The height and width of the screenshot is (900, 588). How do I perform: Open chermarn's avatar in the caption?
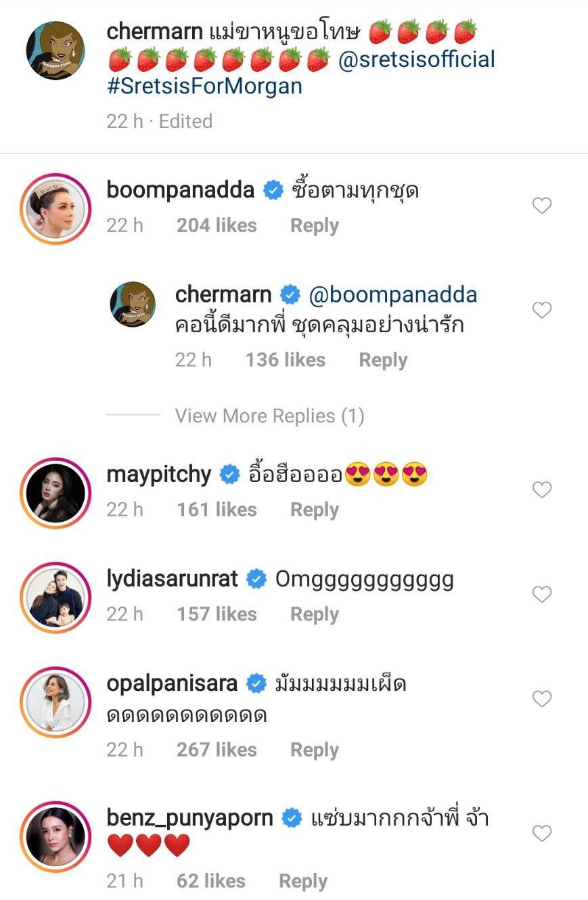point(55,49)
